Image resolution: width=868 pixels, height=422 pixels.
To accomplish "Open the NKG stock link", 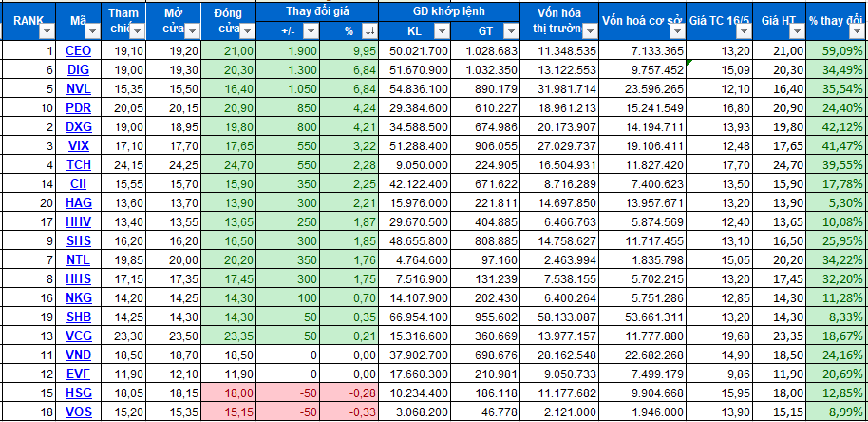I will pos(78,297).
